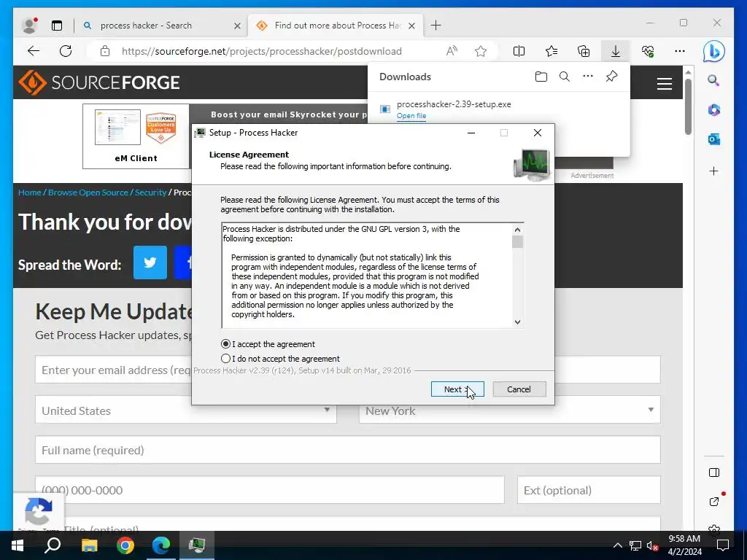Open the Outlook sidebar icon
Image resolution: width=747 pixels, height=560 pixels.
click(x=713, y=139)
